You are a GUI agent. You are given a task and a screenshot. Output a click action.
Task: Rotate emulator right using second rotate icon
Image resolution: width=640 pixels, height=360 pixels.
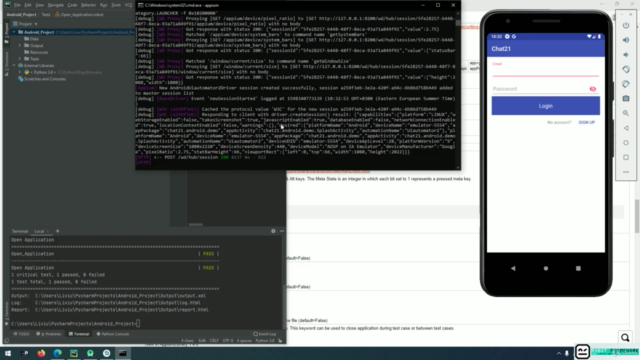click(x=626, y=84)
